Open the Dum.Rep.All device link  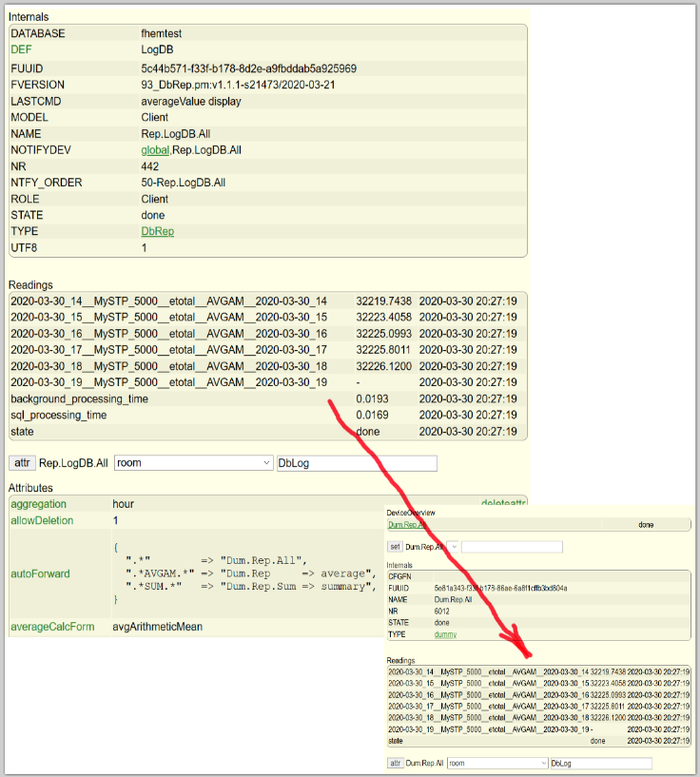click(406, 525)
